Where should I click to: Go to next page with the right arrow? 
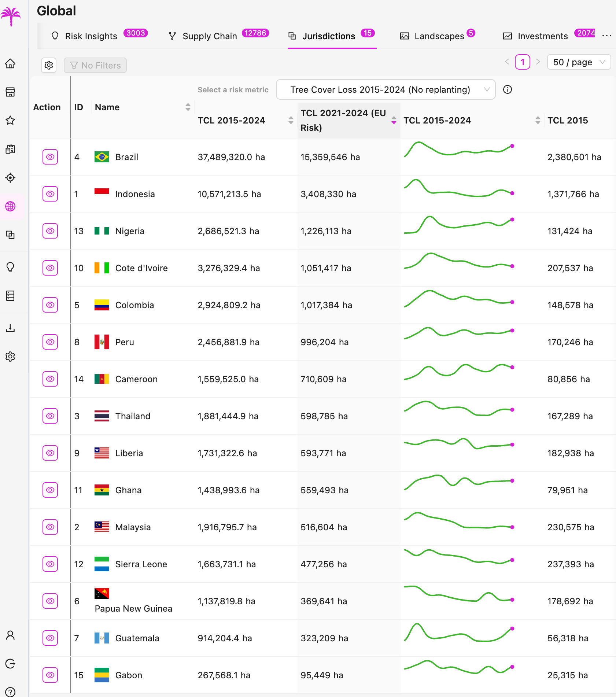pos(538,62)
